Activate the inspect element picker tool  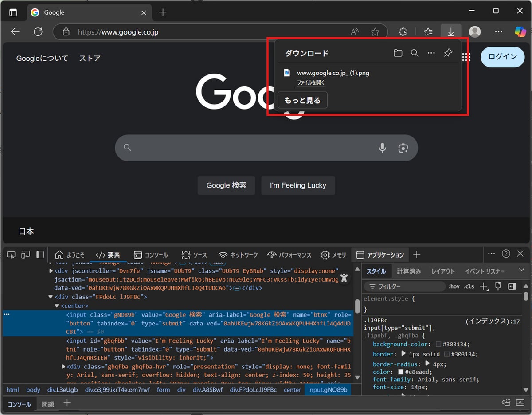pyautogui.click(x=12, y=254)
